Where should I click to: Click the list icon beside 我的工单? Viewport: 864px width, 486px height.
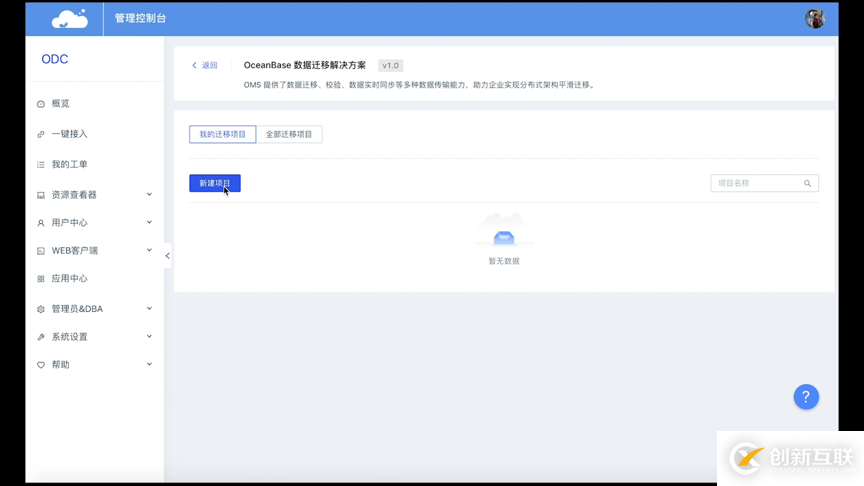41,164
